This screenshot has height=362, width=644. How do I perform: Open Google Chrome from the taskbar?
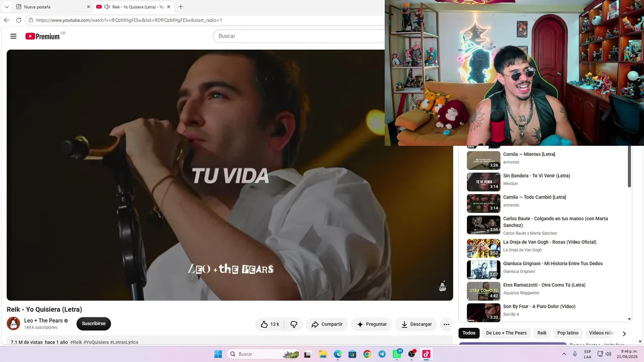[367, 354]
